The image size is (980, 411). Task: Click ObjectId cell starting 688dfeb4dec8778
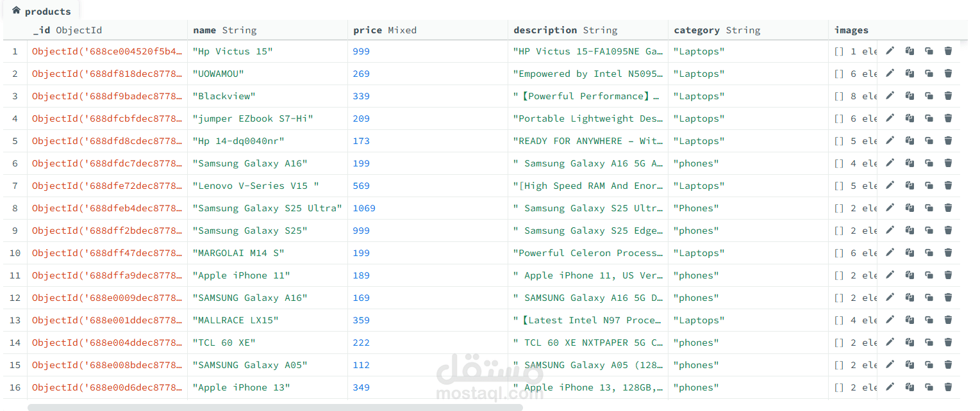coord(107,208)
